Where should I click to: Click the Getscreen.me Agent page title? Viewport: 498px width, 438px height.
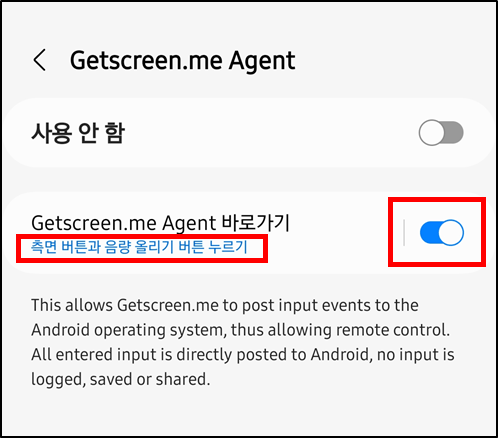point(182,61)
